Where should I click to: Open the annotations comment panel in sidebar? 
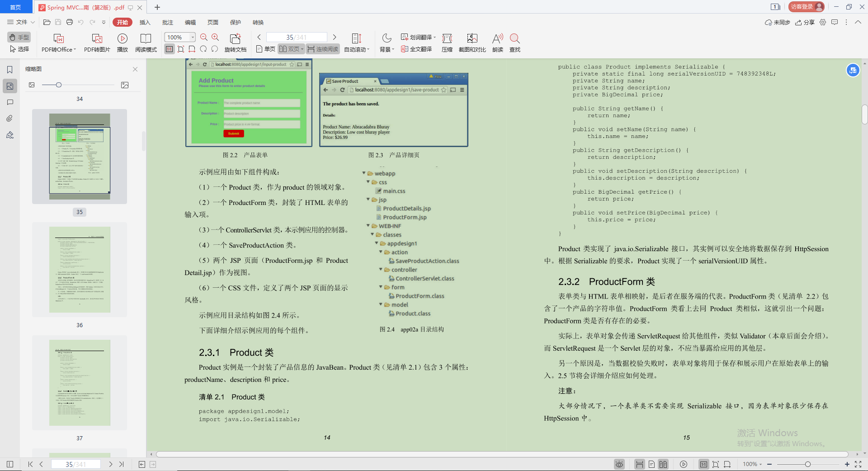pos(9,102)
